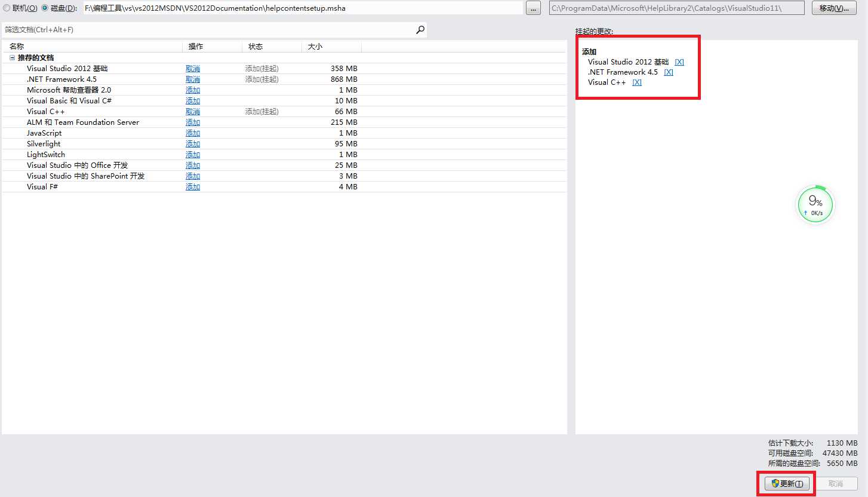The image size is (868, 497).
Task: Click the disk path input field
Action: tap(302, 8)
